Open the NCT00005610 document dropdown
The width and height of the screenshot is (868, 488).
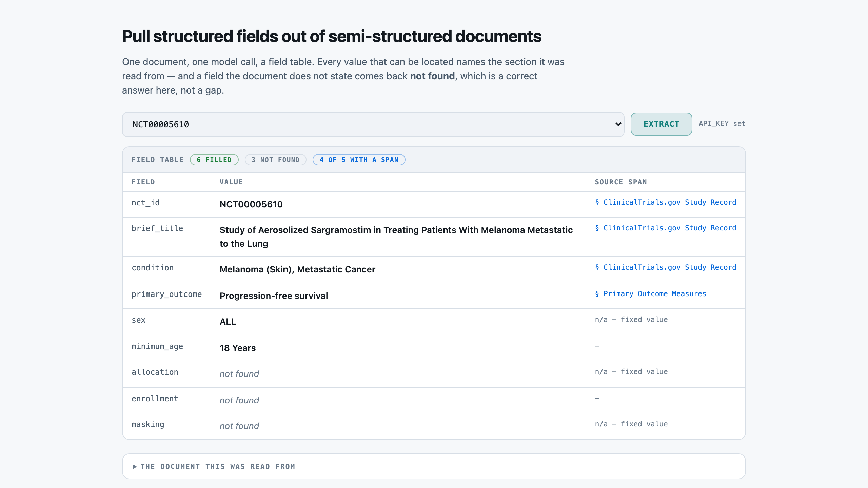[373, 124]
